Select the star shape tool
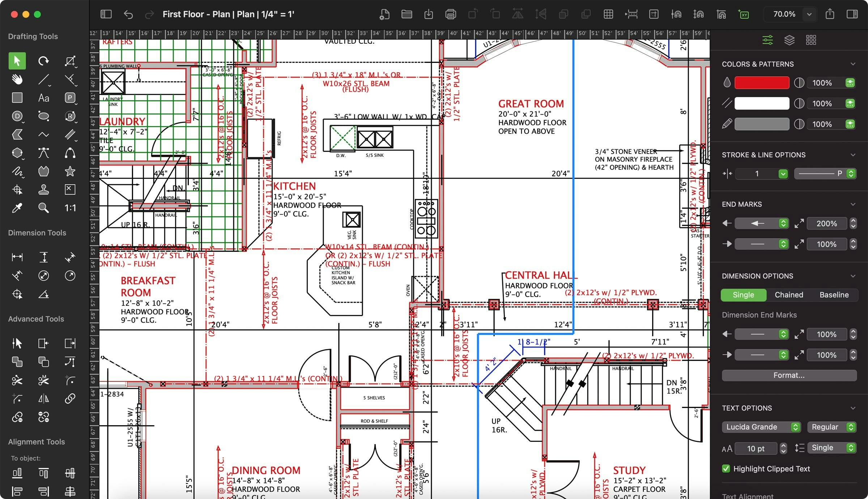 pyautogui.click(x=70, y=171)
